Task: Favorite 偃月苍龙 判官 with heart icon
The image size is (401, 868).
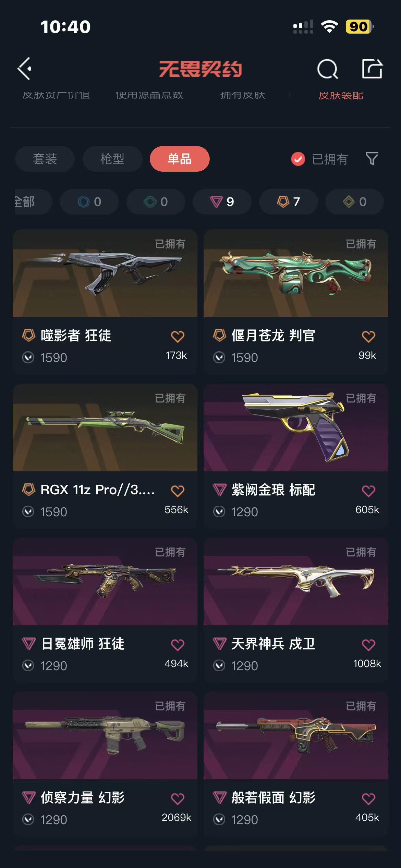Action: click(368, 336)
